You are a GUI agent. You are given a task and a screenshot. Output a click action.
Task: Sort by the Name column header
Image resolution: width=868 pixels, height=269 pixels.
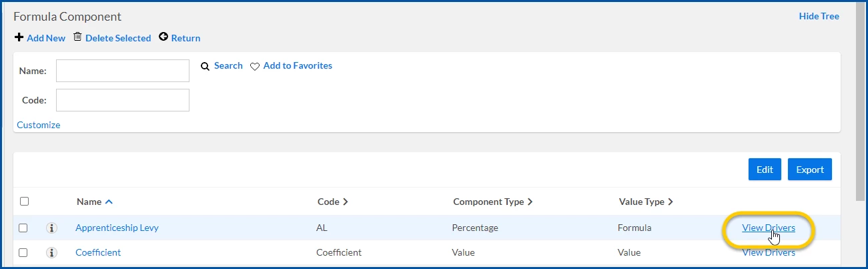[89, 202]
